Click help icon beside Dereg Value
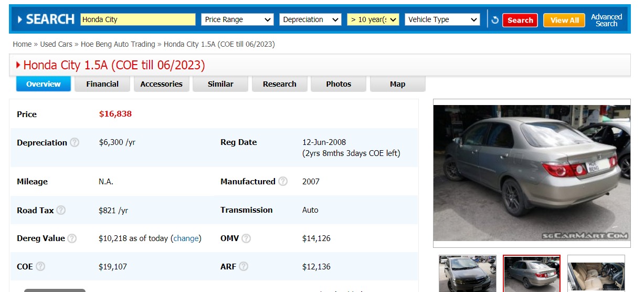 (72, 238)
